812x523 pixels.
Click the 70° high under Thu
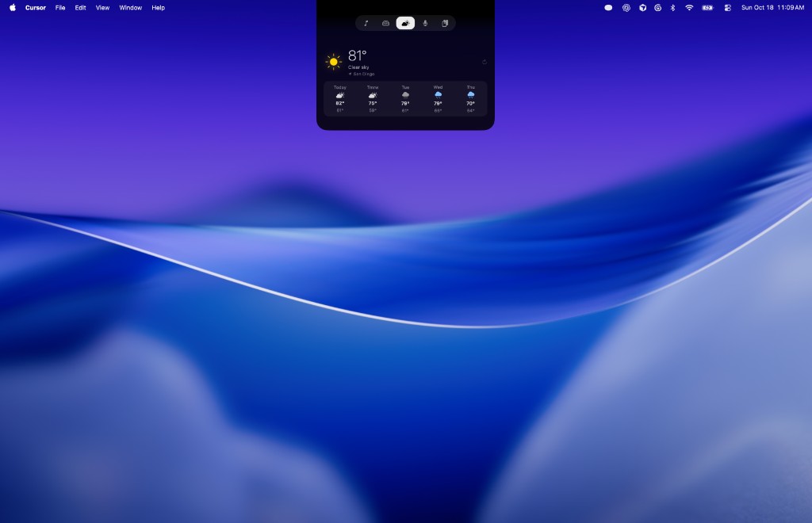tap(471, 104)
